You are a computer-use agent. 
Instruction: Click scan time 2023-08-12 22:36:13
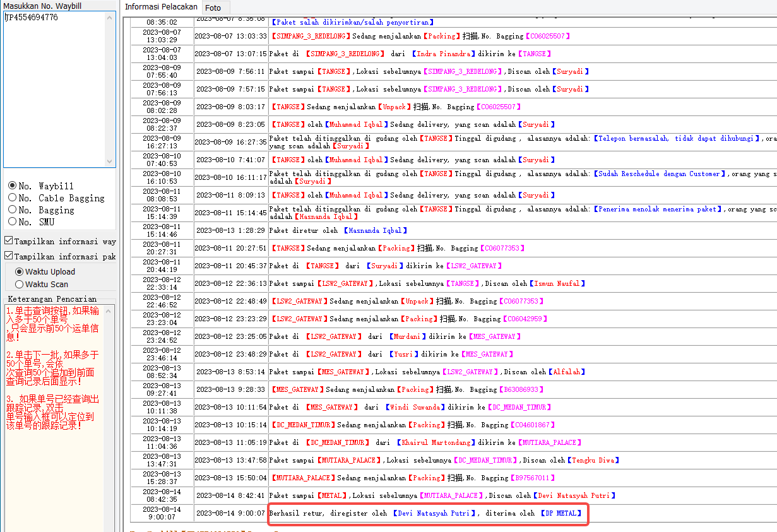tap(231, 283)
